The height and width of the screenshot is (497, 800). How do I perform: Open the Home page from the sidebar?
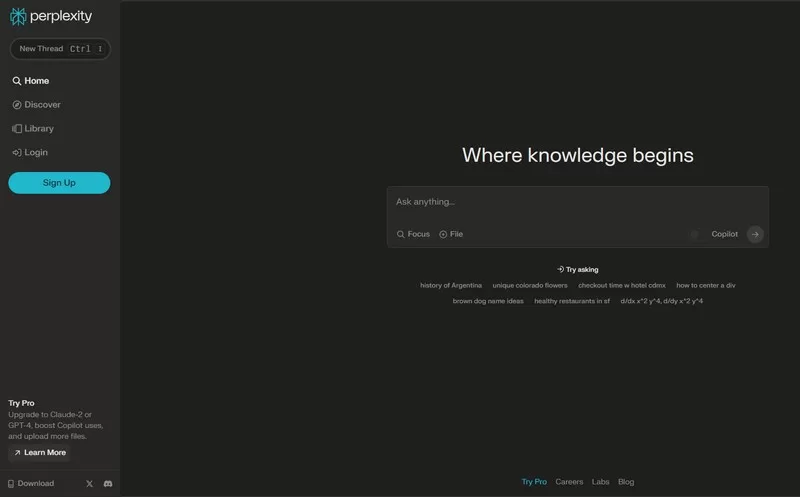(31, 81)
